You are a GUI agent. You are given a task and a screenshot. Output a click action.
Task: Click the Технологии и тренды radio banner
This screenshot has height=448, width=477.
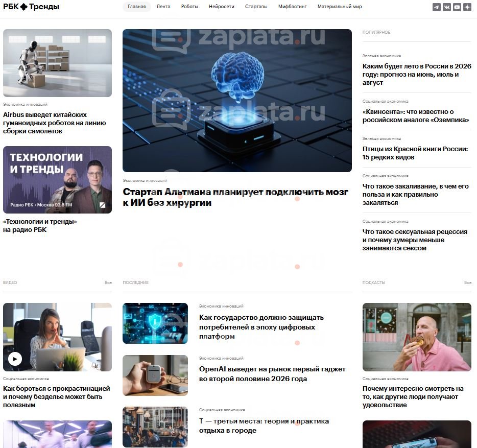[58, 180]
